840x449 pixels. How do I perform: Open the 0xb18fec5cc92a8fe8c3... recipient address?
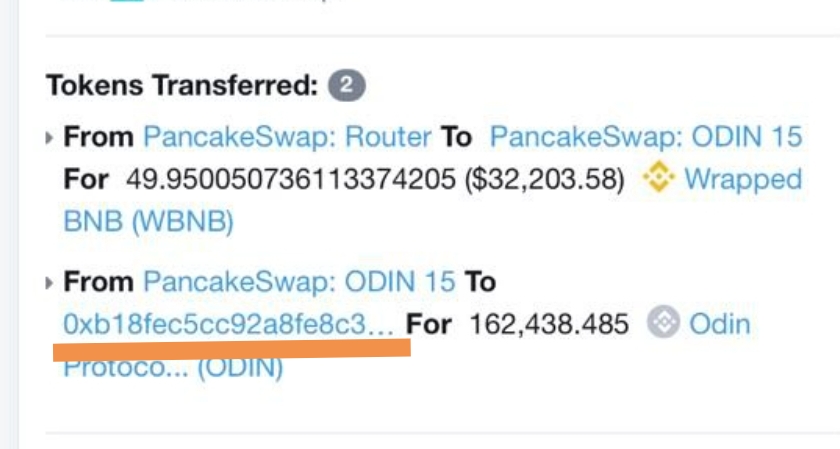click(228, 324)
